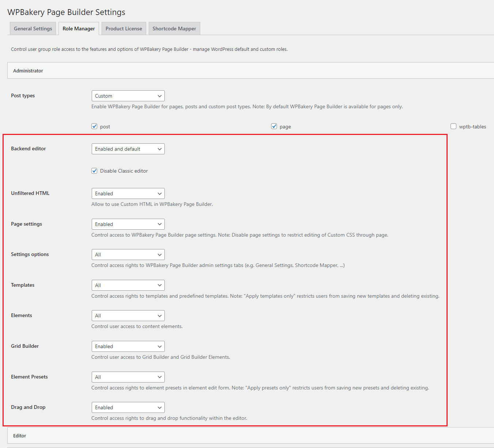This screenshot has height=448, width=494.
Task: Open the Page settings dropdown
Action: coord(128,224)
